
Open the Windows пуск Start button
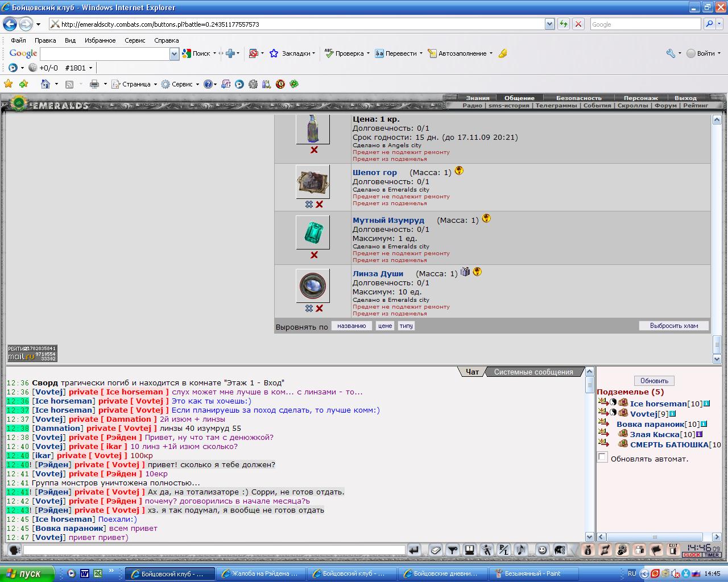(x=27, y=573)
